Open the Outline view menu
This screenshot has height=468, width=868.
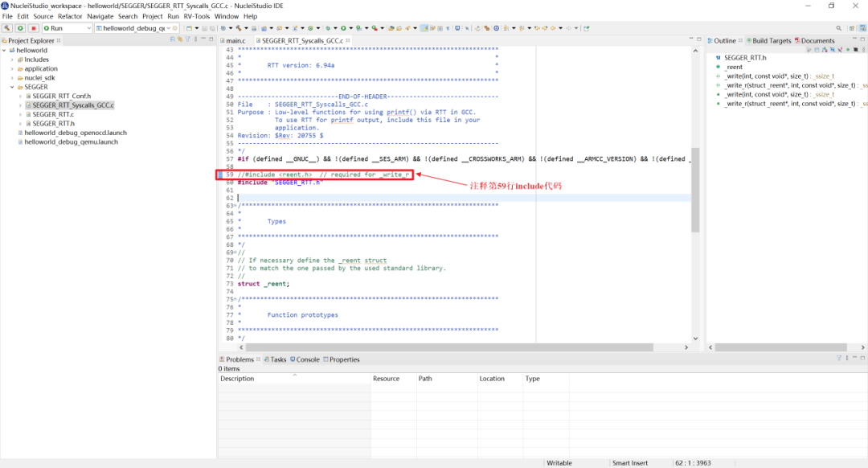(x=863, y=50)
